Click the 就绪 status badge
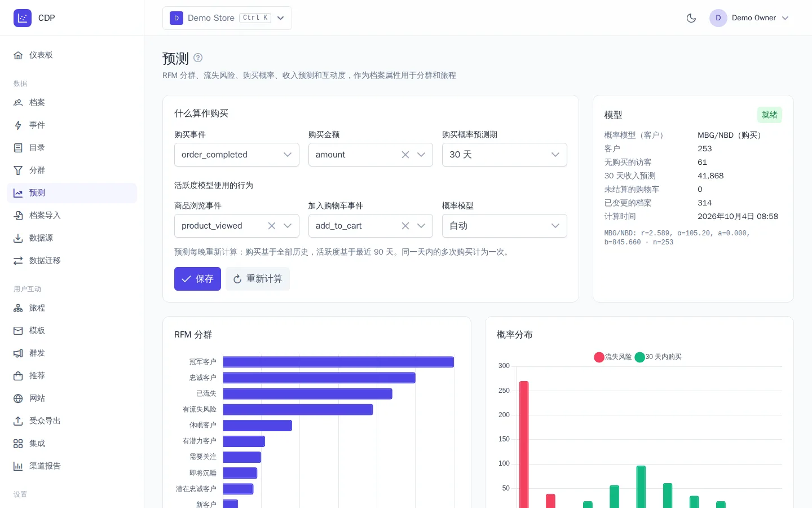Screen dimensions: 812x508 click(770, 115)
